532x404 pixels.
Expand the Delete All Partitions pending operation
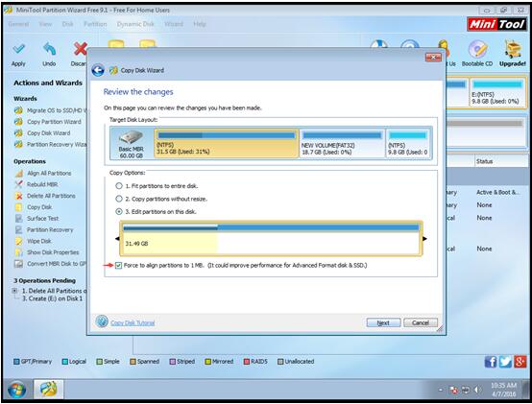tap(14, 291)
